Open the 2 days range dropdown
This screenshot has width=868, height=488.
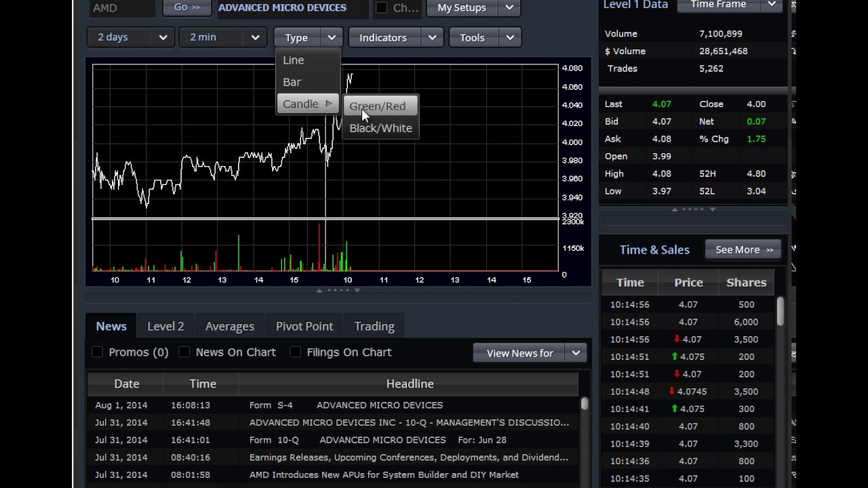(131, 37)
